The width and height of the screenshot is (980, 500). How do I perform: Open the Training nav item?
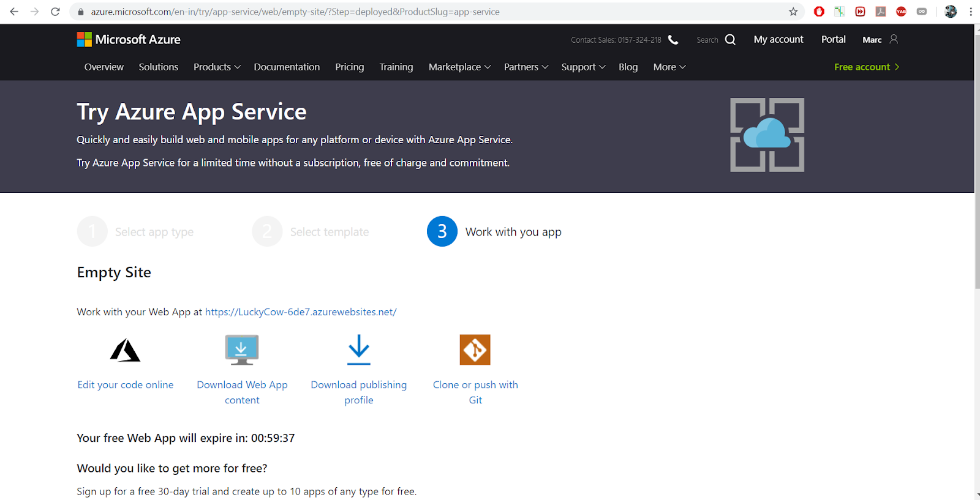click(396, 67)
